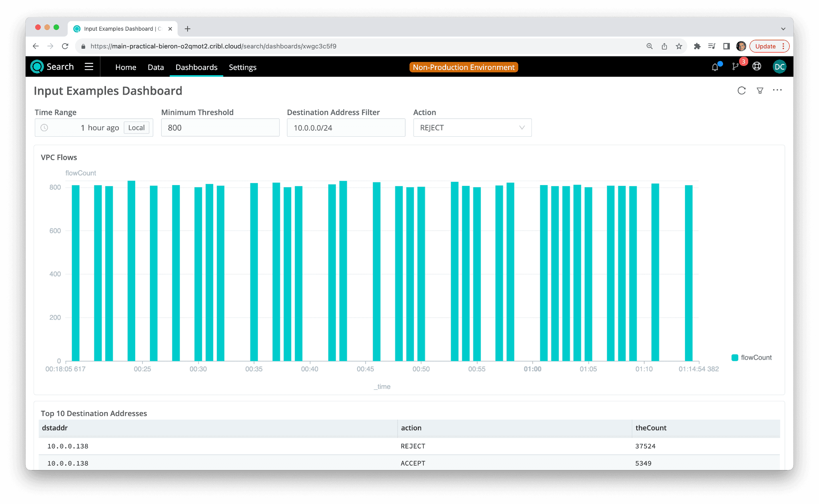Toggle Local timezone in Time Range
This screenshot has width=819, height=504.
pos(136,128)
